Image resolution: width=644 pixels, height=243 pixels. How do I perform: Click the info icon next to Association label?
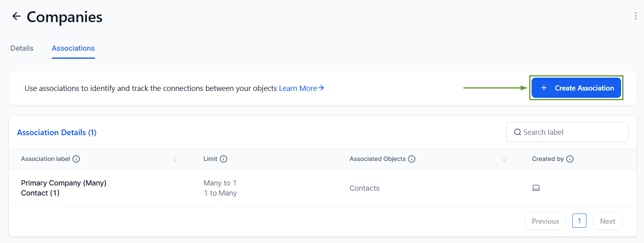point(76,159)
